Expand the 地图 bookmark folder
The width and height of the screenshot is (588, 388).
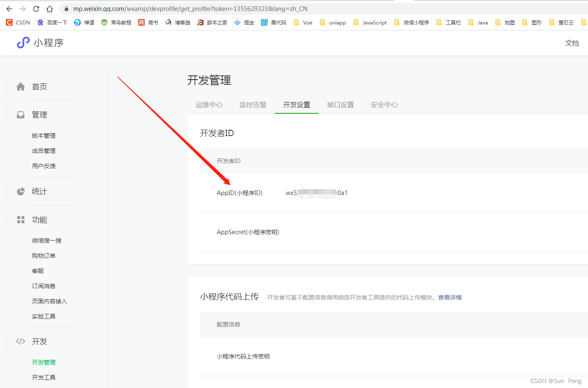tap(505, 23)
